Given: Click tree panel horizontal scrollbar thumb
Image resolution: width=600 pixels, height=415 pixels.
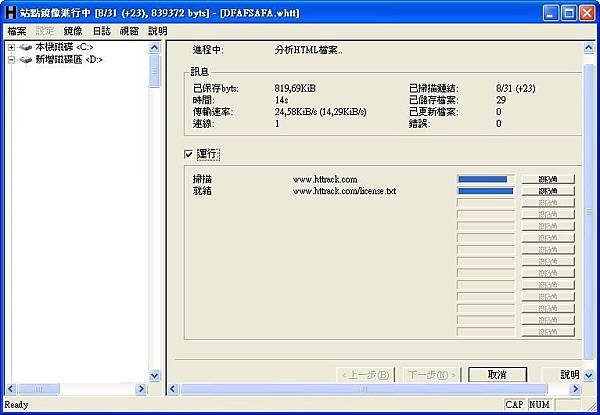Looking at the screenshot, I should pos(39,389).
